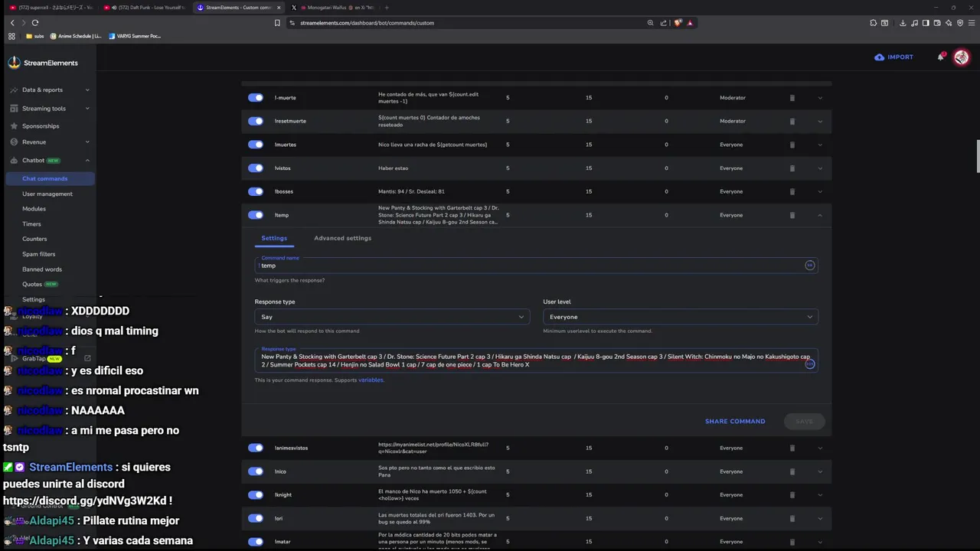Screen dimensions: 980x551
Task: Open browser extensions puzzle icon
Action: 873,23
